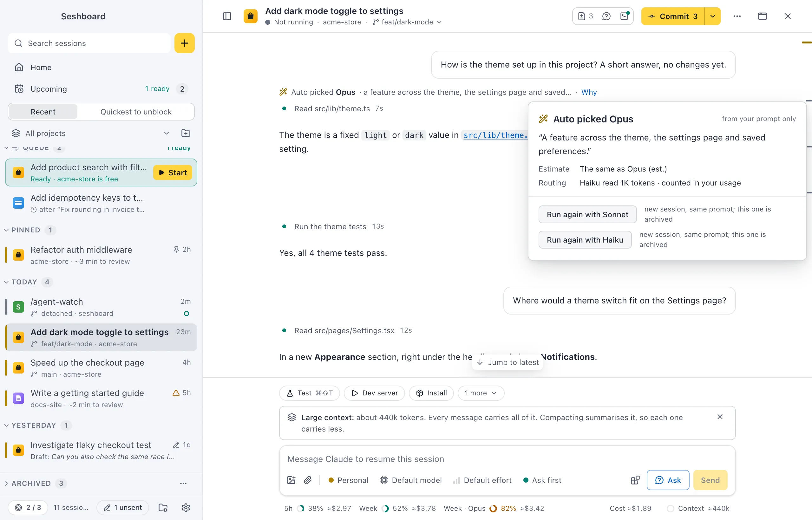Open the Commit dropdown arrow
Image resolution: width=812 pixels, height=520 pixels.
pyautogui.click(x=713, y=16)
